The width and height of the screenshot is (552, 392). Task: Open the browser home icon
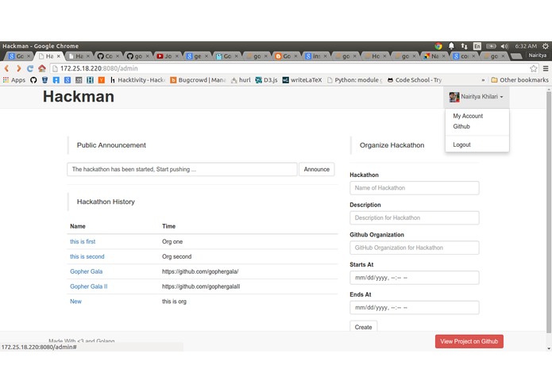[x=42, y=68]
